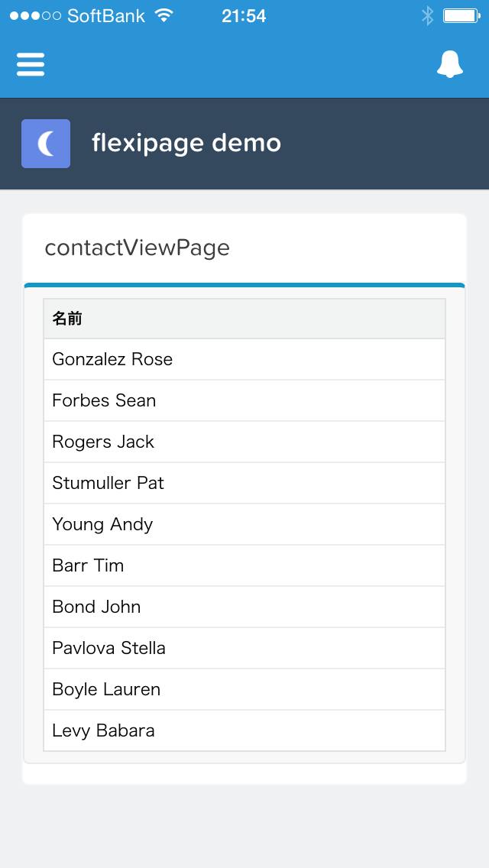
Task: Tap the Bluetooth status icon
Action: (427, 15)
